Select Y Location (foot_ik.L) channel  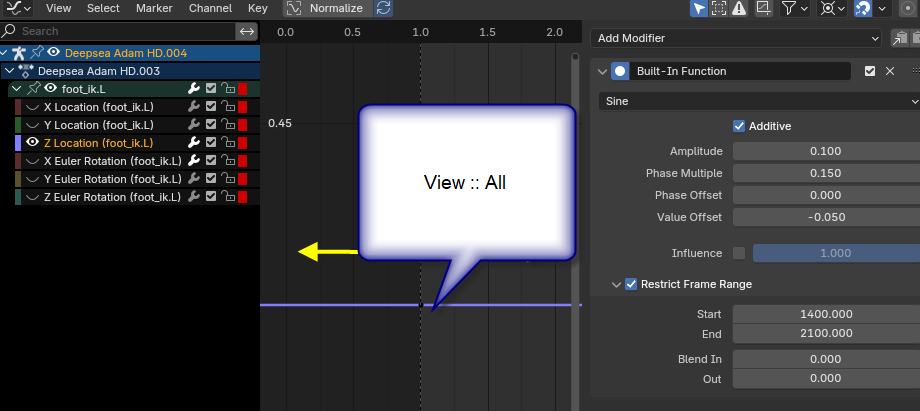99,125
